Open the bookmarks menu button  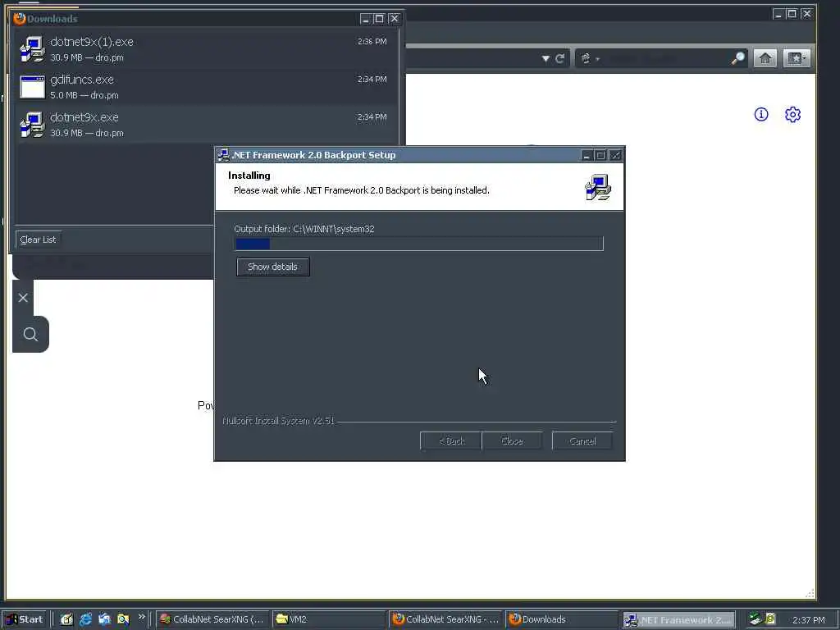pos(797,58)
